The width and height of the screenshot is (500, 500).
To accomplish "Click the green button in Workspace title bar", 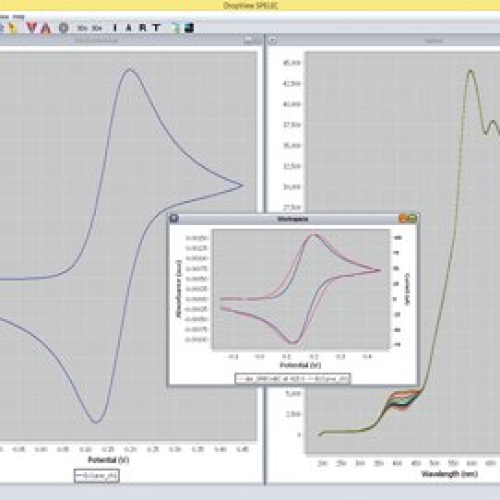I will (412, 219).
